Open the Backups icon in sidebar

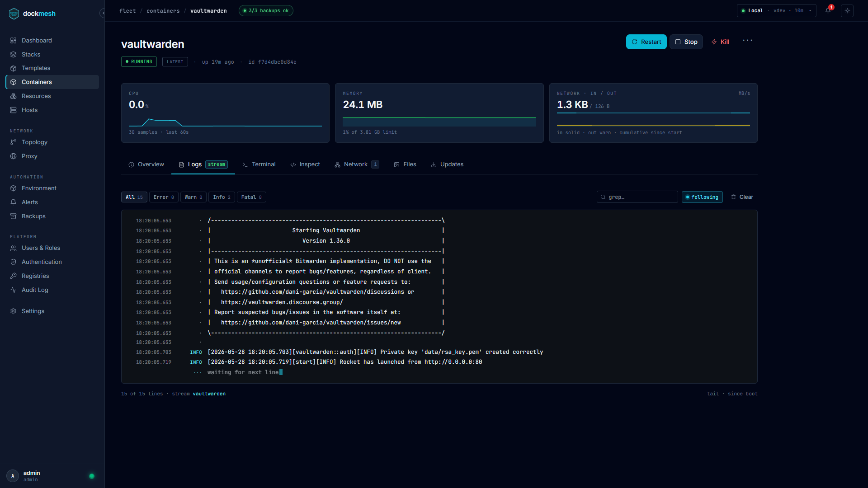(x=14, y=216)
